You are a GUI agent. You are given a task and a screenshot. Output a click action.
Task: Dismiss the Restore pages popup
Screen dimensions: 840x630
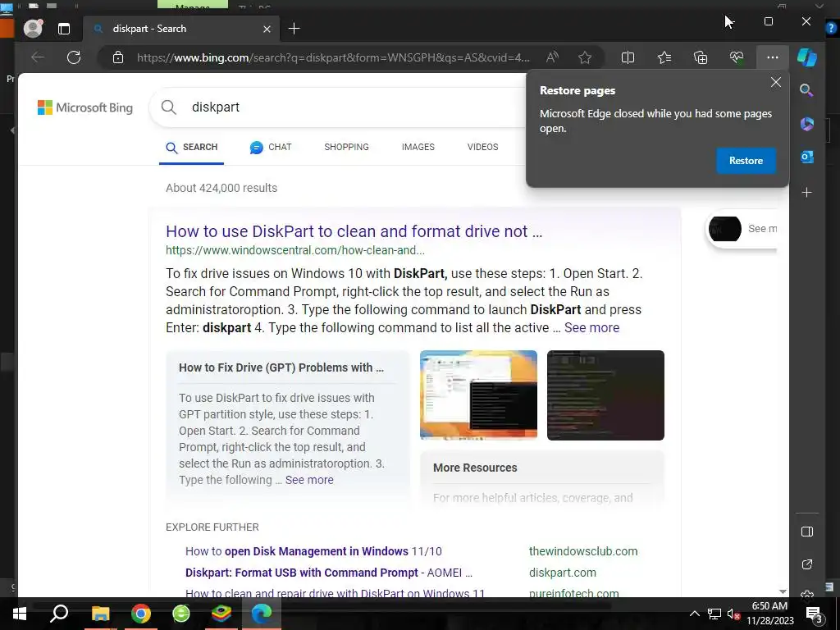776,82
